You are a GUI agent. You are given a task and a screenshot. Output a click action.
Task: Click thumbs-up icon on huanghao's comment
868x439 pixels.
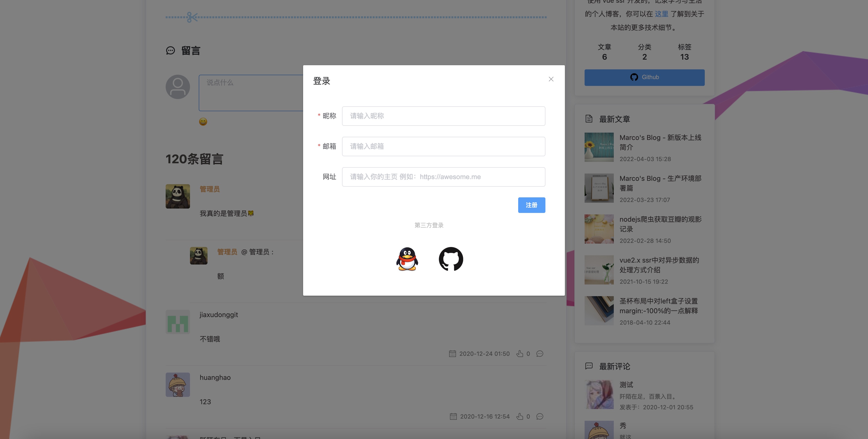point(520,416)
